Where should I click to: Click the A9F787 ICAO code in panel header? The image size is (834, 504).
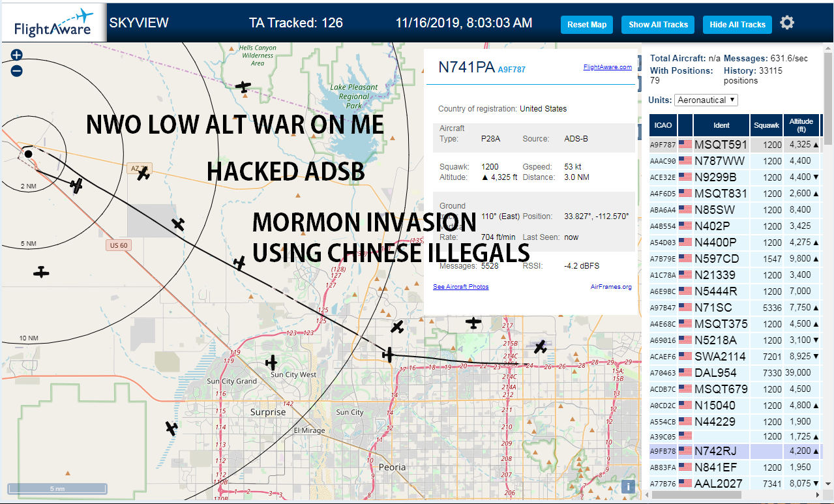pyautogui.click(x=511, y=69)
